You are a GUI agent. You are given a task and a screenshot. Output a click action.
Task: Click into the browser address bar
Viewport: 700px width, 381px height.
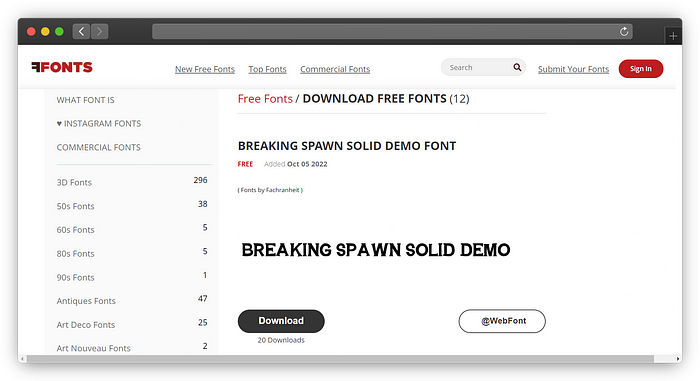pos(392,31)
